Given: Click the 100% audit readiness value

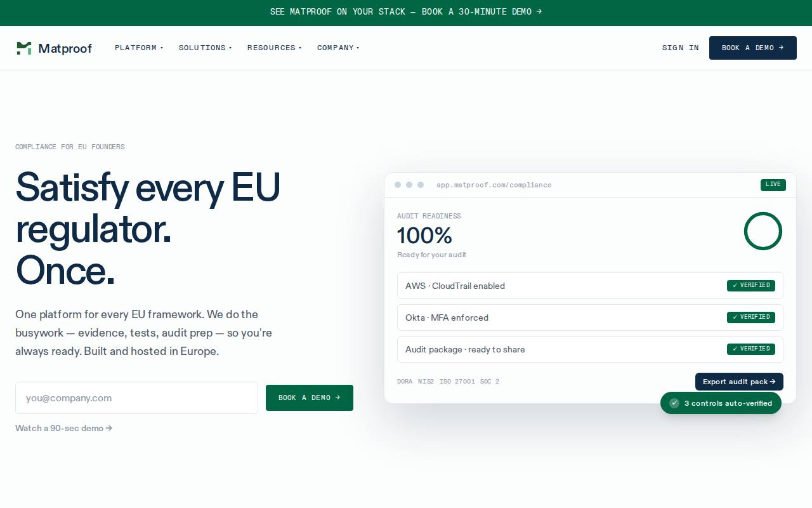Looking at the screenshot, I should pos(424,236).
